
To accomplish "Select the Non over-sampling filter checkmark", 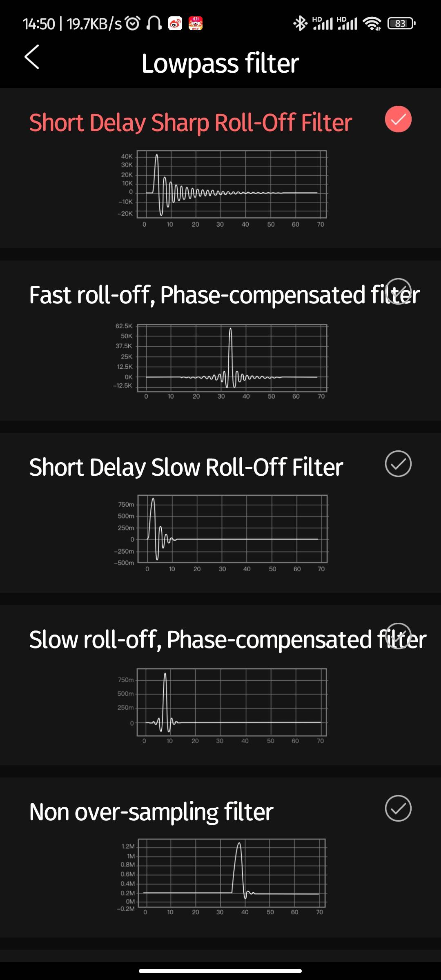I will (x=398, y=808).
